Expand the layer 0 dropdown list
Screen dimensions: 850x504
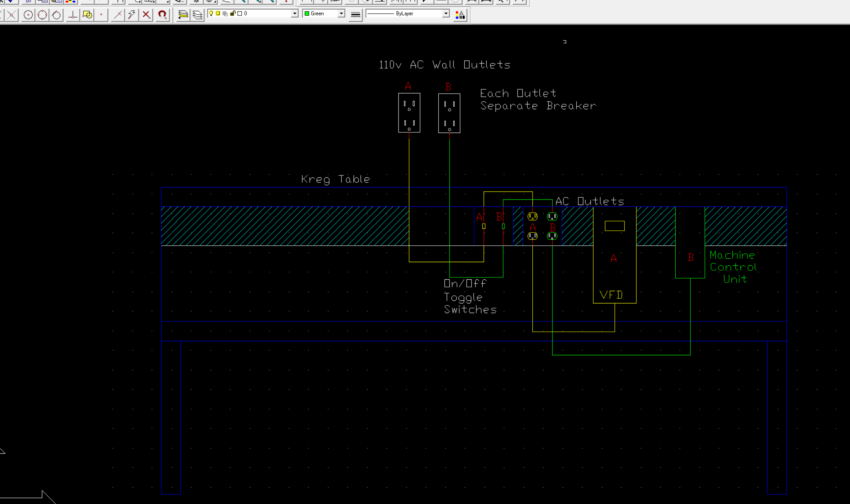tap(294, 13)
